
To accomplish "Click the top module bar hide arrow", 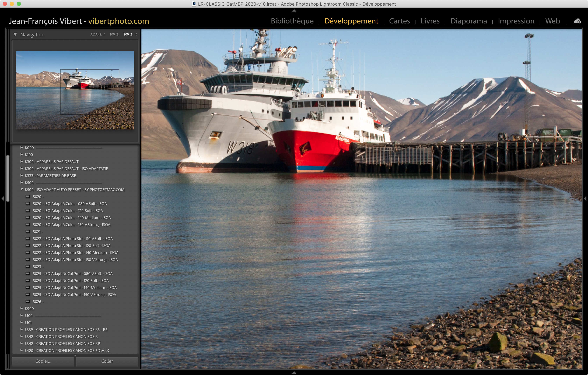I will pos(294,10).
